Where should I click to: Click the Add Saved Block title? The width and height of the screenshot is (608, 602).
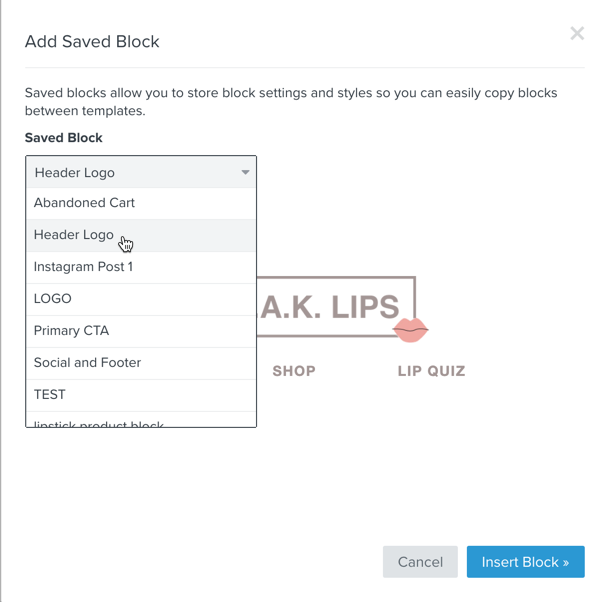coord(92,41)
